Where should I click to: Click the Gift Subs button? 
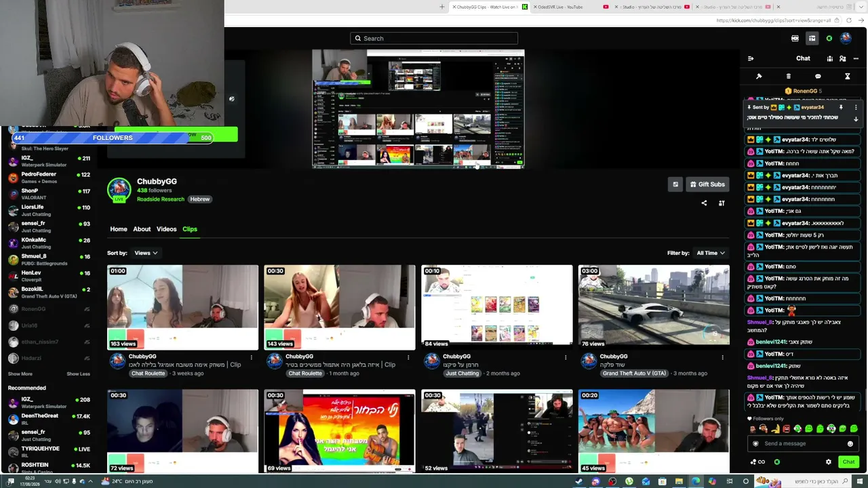(707, 184)
